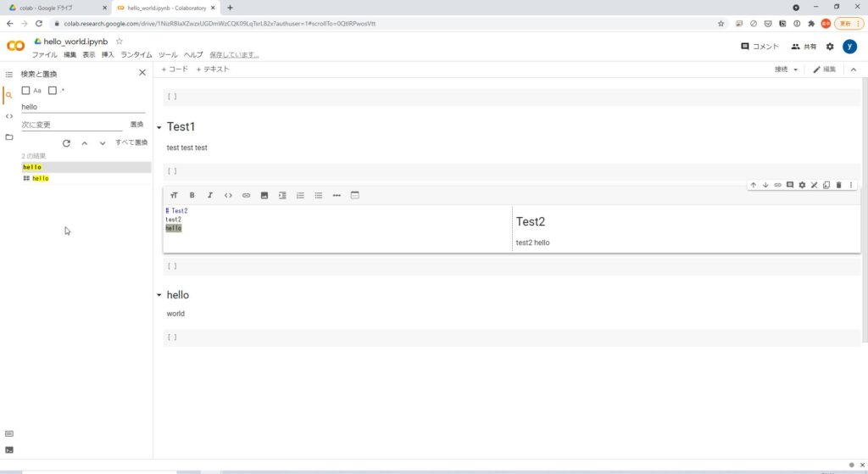
Task: Open a new browser tab
Action: coord(231,8)
